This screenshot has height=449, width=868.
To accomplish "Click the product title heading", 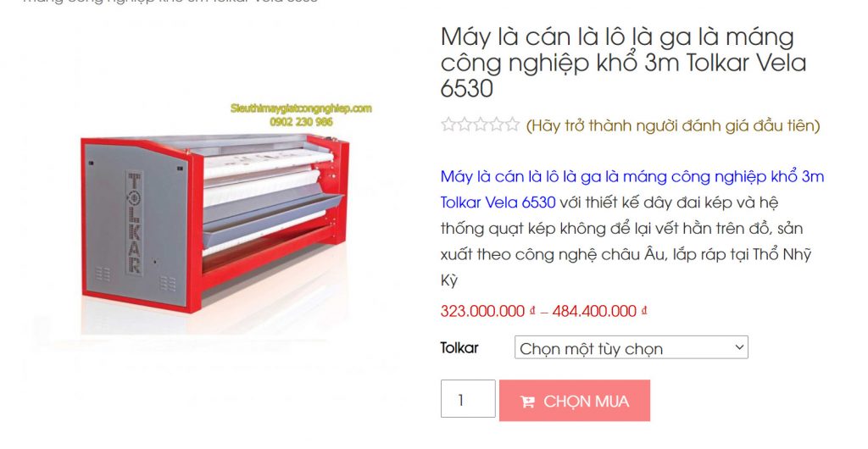I will (624, 62).
